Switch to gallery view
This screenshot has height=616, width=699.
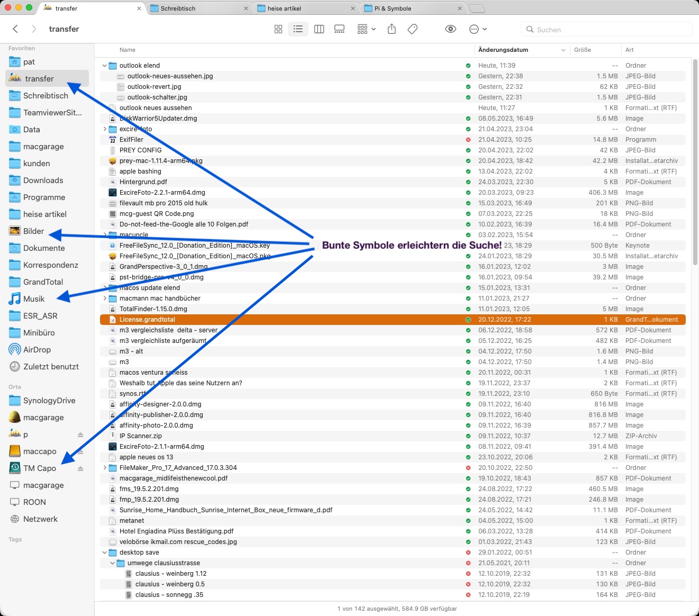click(x=340, y=29)
